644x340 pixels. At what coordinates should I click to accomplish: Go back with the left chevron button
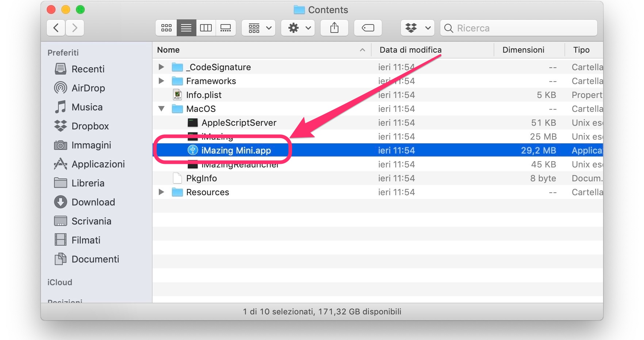pos(56,28)
